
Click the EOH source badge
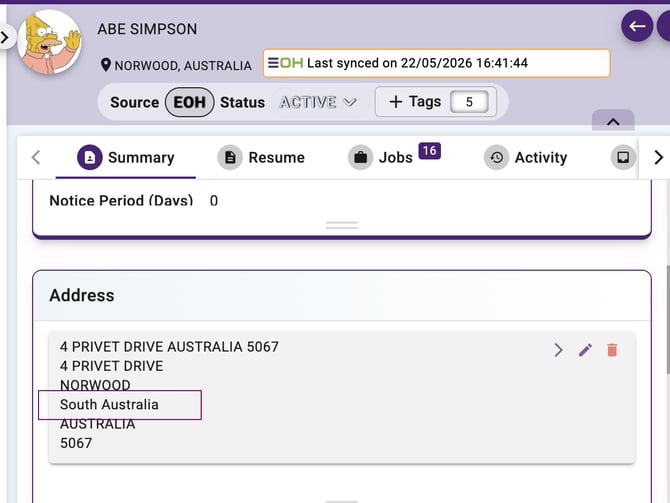click(x=190, y=102)
